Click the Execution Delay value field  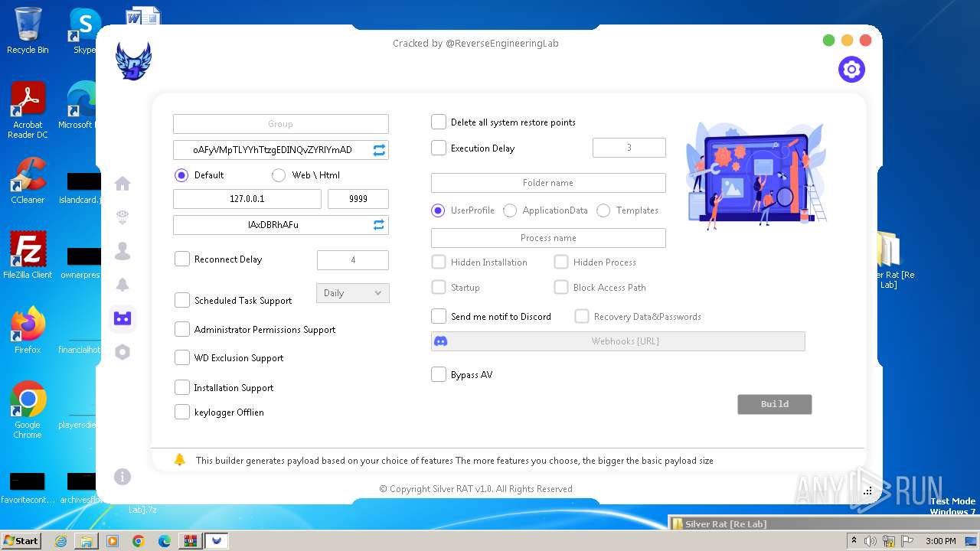pos(629,148)
